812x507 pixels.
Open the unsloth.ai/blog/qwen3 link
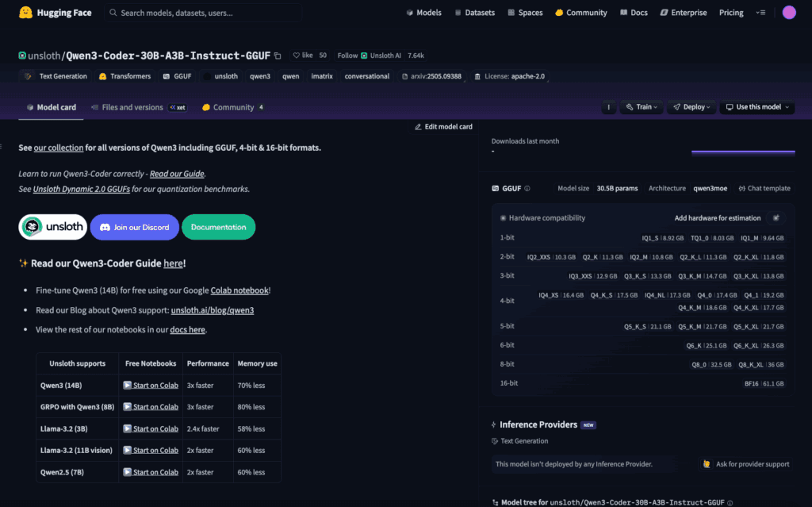pyautogui.click(x=213, y=310)
